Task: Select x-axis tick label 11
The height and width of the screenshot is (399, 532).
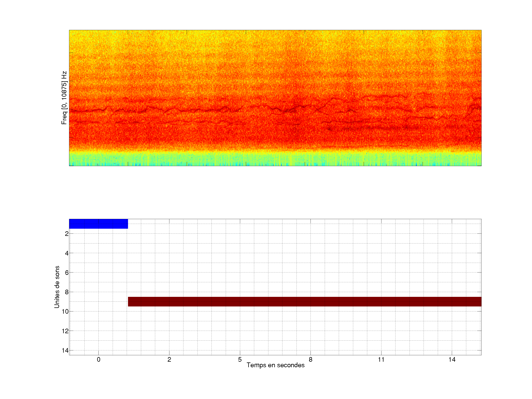Action: pyautogui.click(x=381, y=359)
